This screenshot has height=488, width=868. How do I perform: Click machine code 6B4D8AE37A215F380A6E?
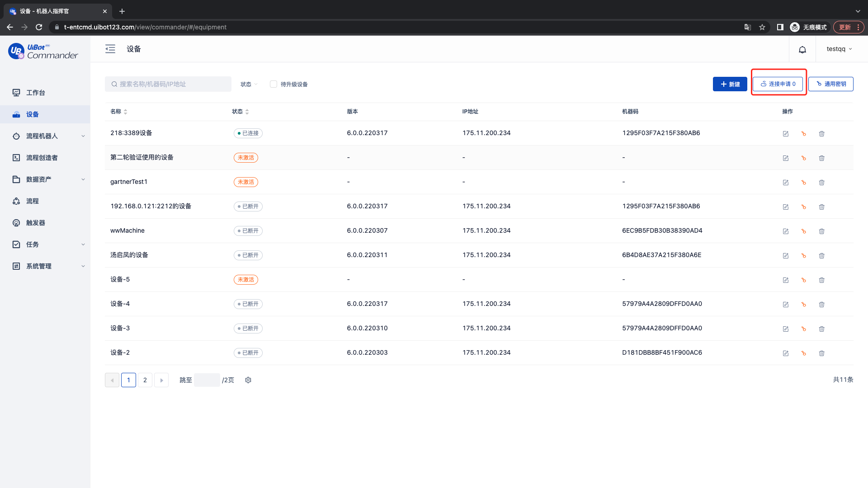tap(662, 255)
